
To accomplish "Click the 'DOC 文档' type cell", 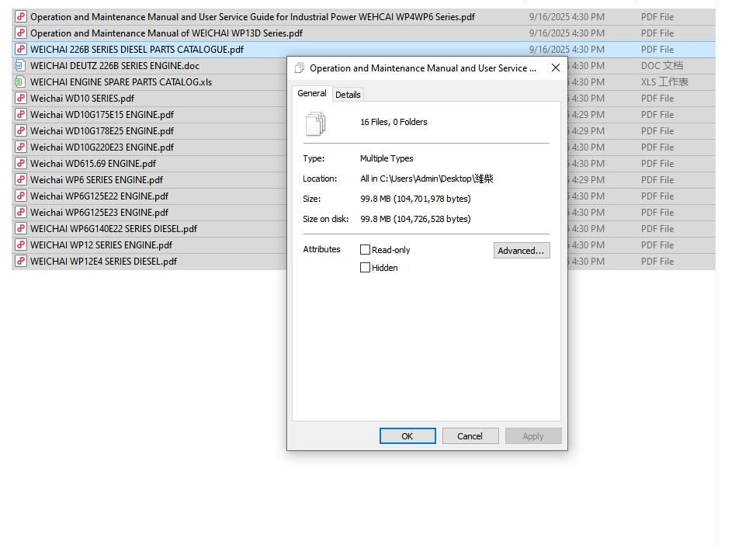I will pos(662,65).
